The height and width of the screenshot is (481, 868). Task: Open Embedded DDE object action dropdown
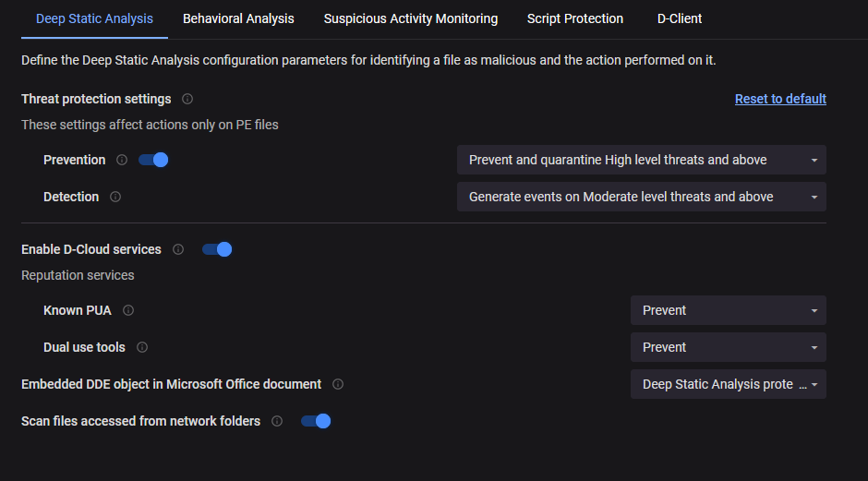[x=728, y=384]
